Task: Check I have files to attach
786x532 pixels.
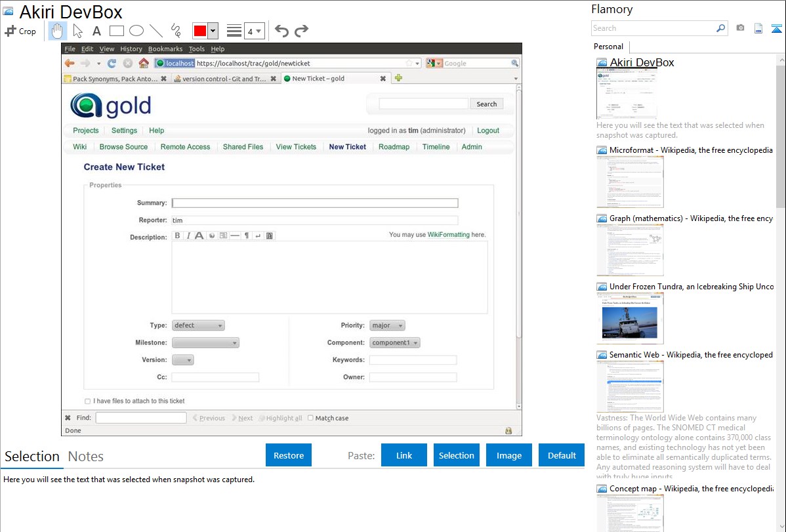Action: click(88, 401)
